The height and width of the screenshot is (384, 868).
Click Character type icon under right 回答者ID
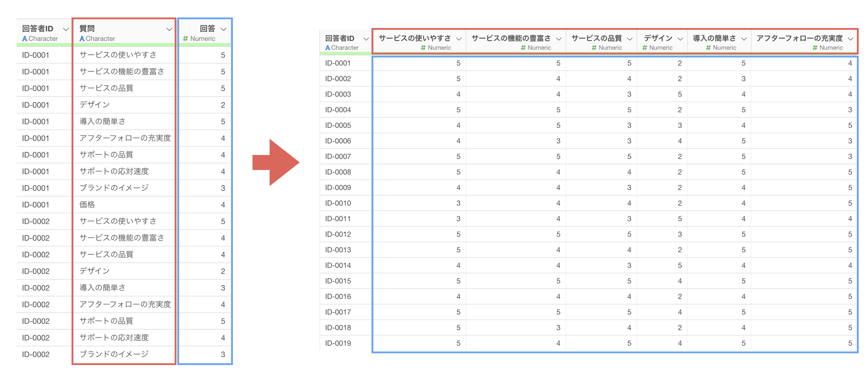328,48
